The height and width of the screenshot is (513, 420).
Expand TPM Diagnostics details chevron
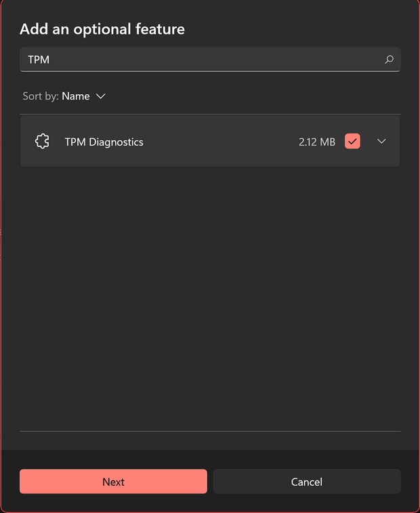(381, 141)
